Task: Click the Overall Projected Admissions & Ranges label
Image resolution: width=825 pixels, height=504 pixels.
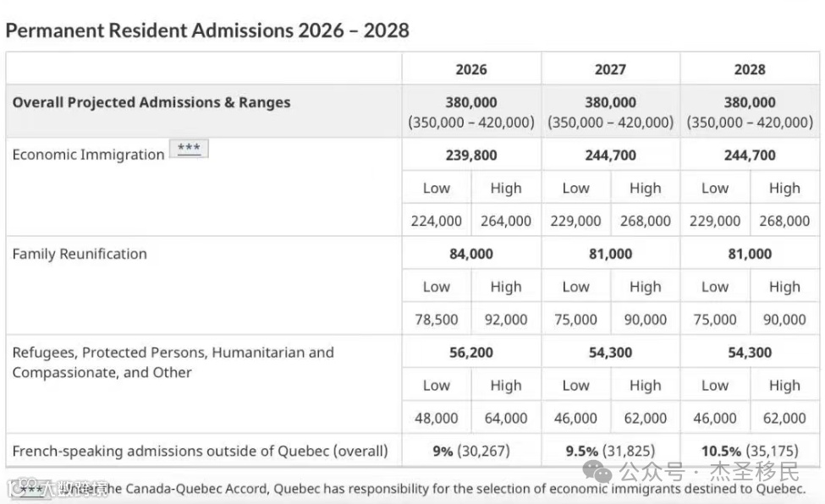Action: (x=151, y=102)
